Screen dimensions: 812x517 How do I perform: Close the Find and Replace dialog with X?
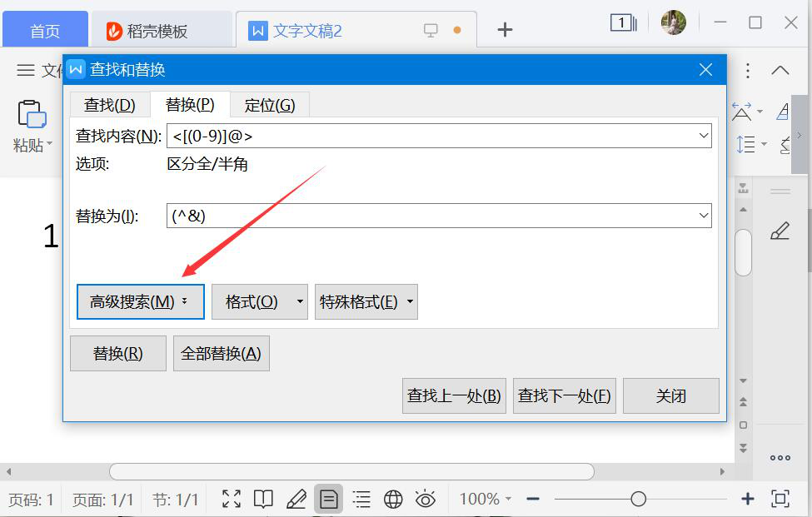tap(706, 70)
